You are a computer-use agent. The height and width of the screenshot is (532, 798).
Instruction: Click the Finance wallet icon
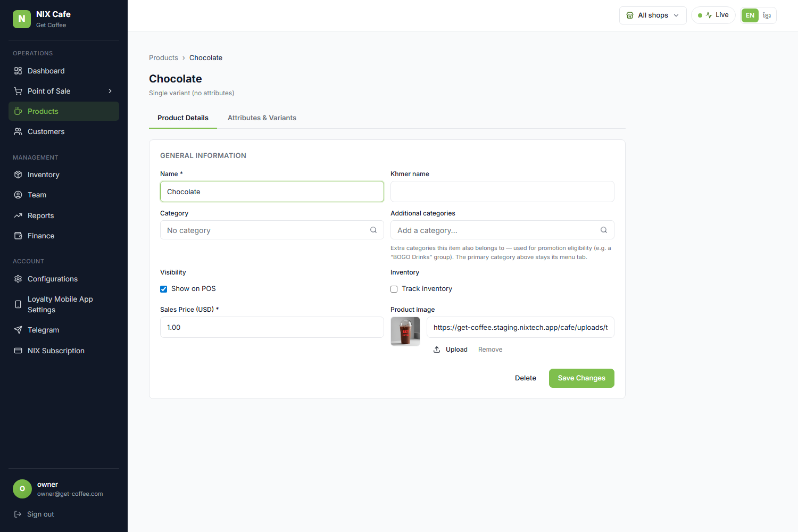pos(18,236)
